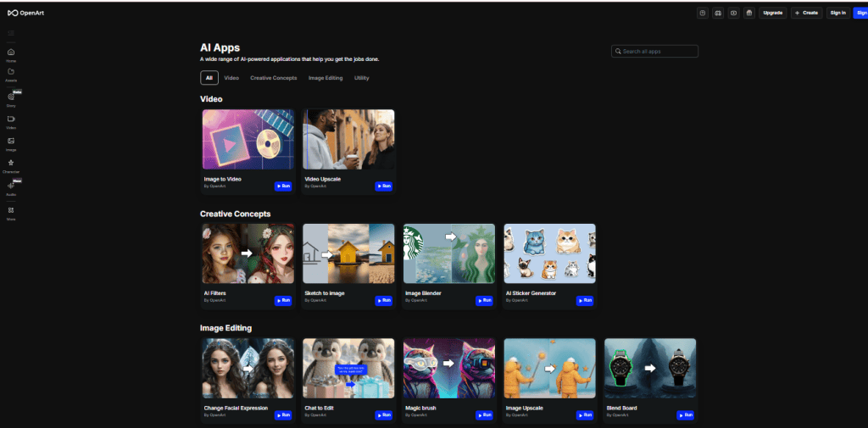
Task: Run the Image to Video app
Action: [283, 186]
